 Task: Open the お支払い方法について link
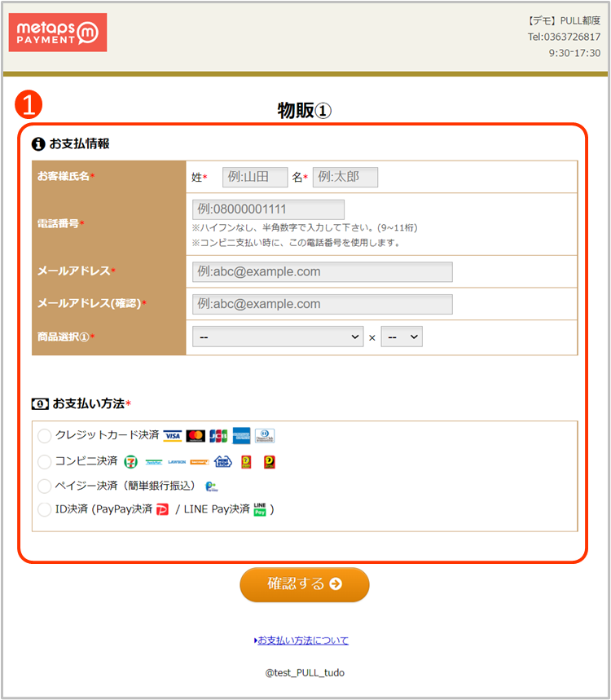(x=301, y=641)
